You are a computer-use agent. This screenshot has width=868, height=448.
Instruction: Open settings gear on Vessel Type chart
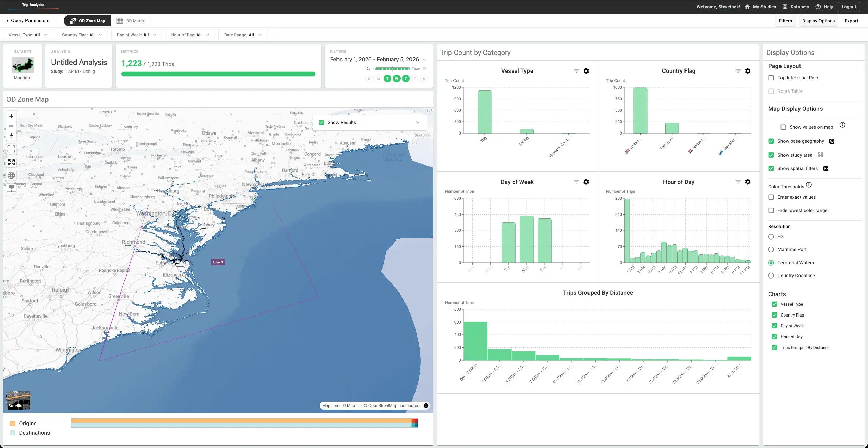586,71
